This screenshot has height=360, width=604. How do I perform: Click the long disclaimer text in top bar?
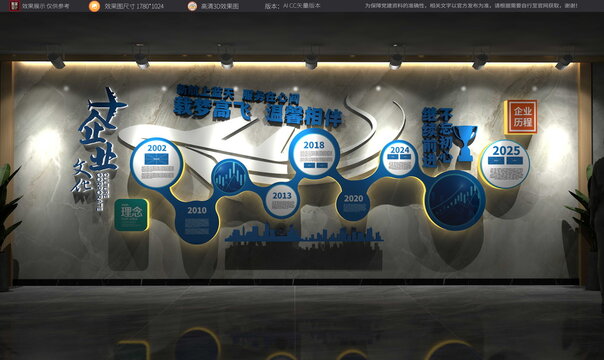pyautogui.click(x=471, y=6)
